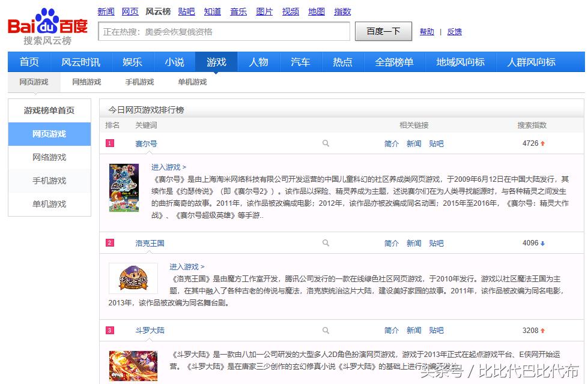Select the 热点 navigation tab
The width and height of the screenshot is (588, 384).
pos(342,61)
